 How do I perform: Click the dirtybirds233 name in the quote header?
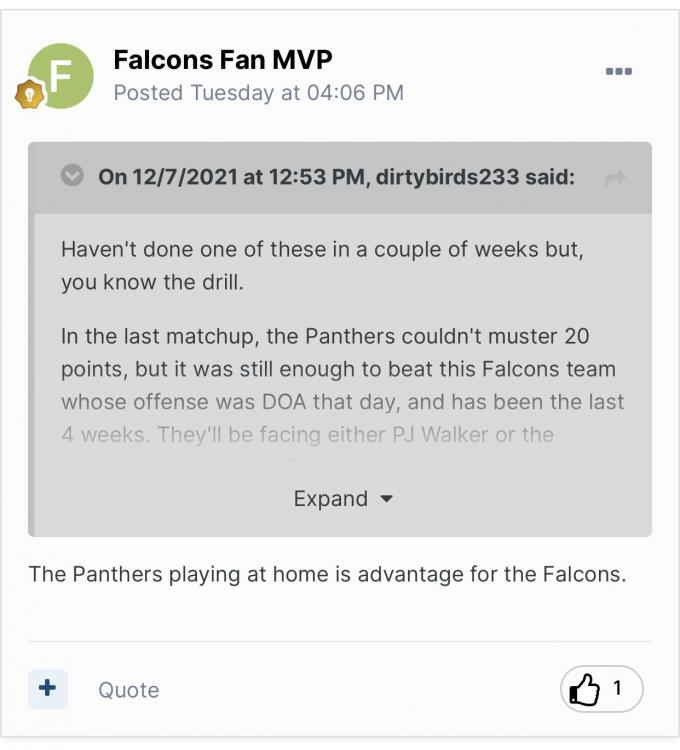click(448, 177)
